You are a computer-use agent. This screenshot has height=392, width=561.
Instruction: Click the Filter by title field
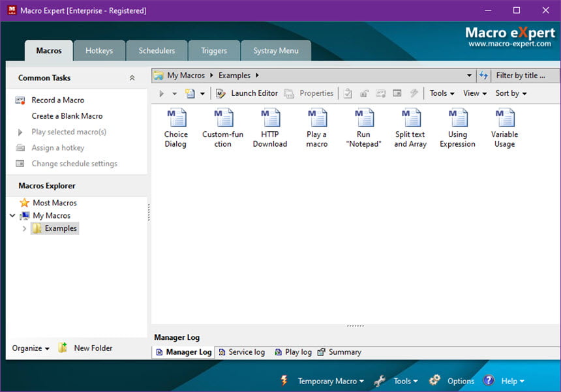[525, 76]
